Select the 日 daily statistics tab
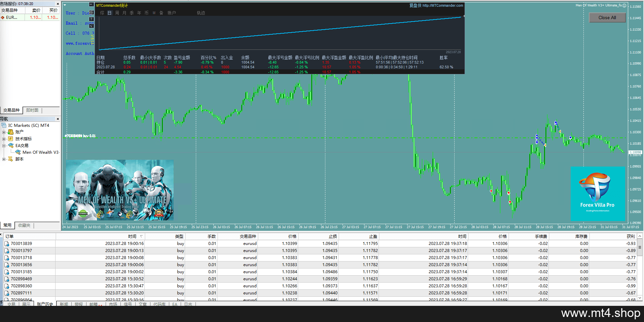Viewport: 644px width, 322px height. coord(110,13)
